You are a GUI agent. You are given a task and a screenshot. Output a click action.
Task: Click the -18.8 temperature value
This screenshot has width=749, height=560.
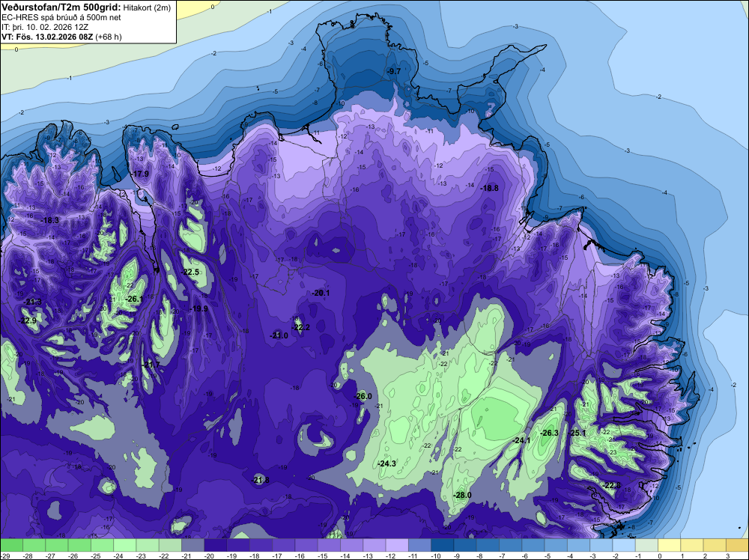[490, 188]
